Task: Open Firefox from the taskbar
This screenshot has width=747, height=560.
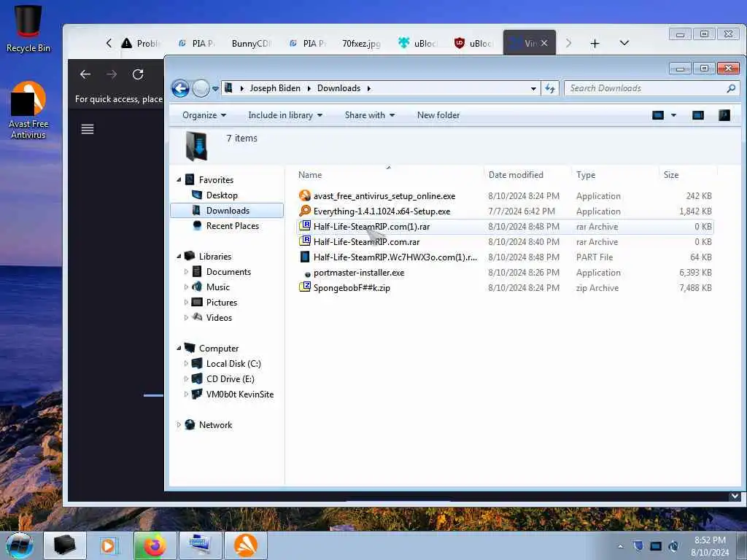Action: tap(155, 545)
